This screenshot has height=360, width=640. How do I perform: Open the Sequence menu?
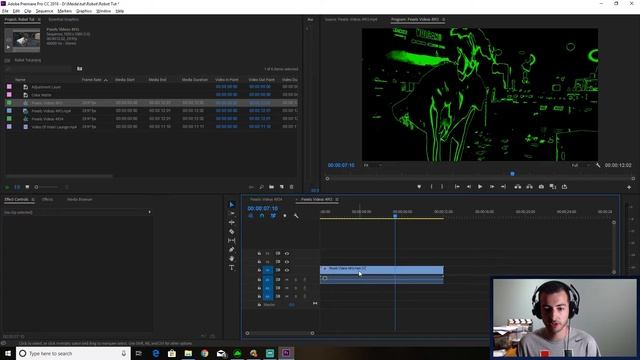pos(44,11)
